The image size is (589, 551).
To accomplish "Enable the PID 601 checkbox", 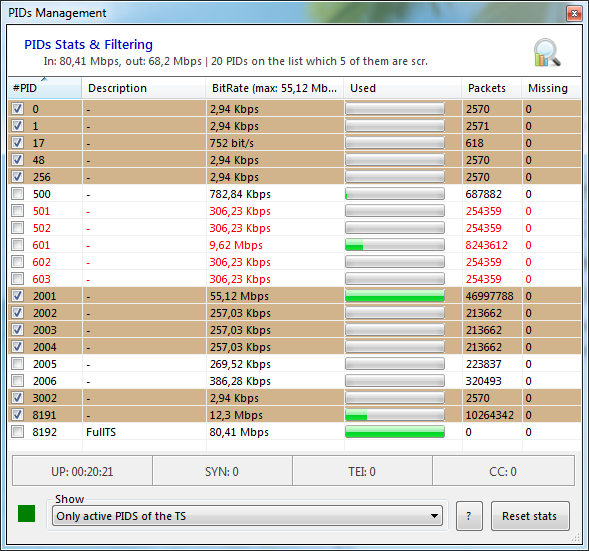I will [17, 245].
